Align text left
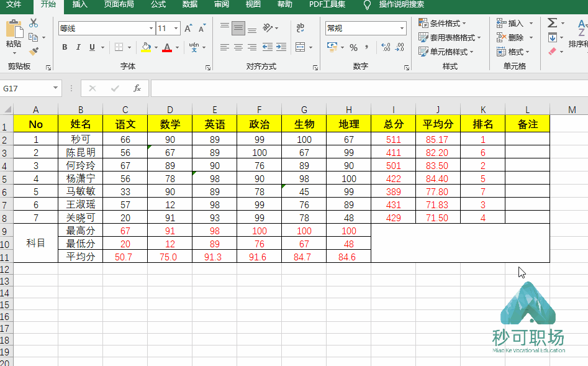 pos(225,47)
